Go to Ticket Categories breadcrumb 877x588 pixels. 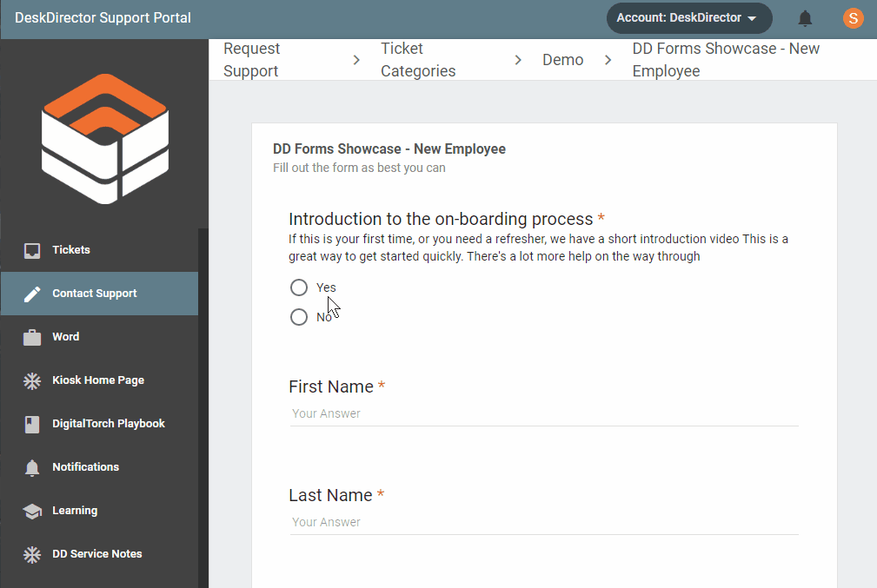pyautogui.click(x=418, y=60)
